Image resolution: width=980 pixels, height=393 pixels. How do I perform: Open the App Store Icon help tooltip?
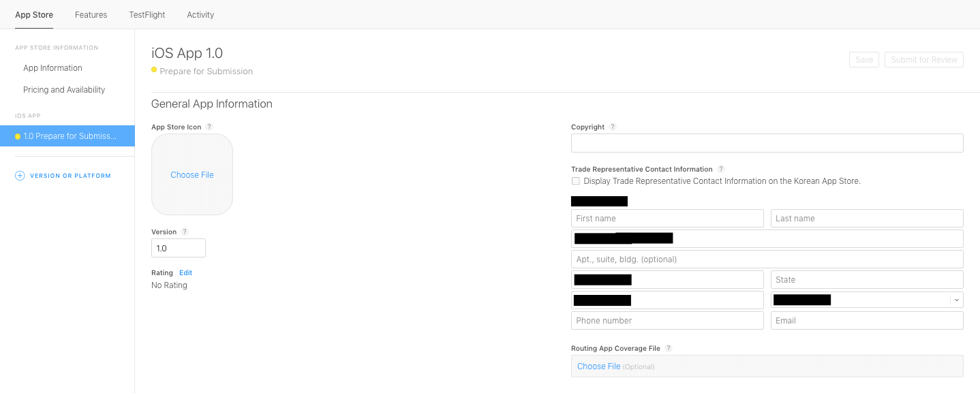[209, 127]
